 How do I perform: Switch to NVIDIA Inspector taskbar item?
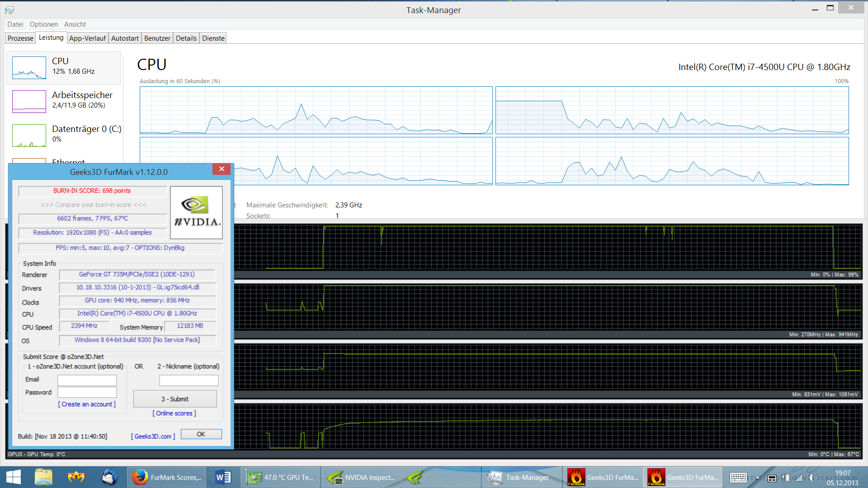coord(361,477)
